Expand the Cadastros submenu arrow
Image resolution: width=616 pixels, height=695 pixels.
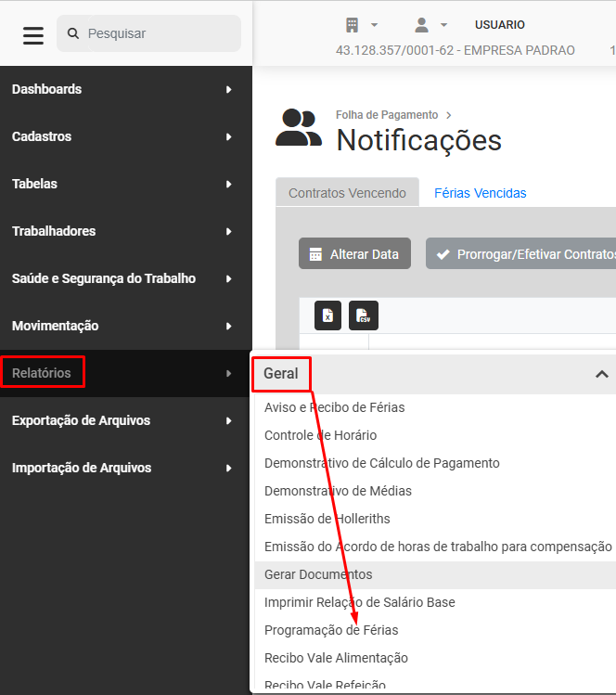coord(228,137)
